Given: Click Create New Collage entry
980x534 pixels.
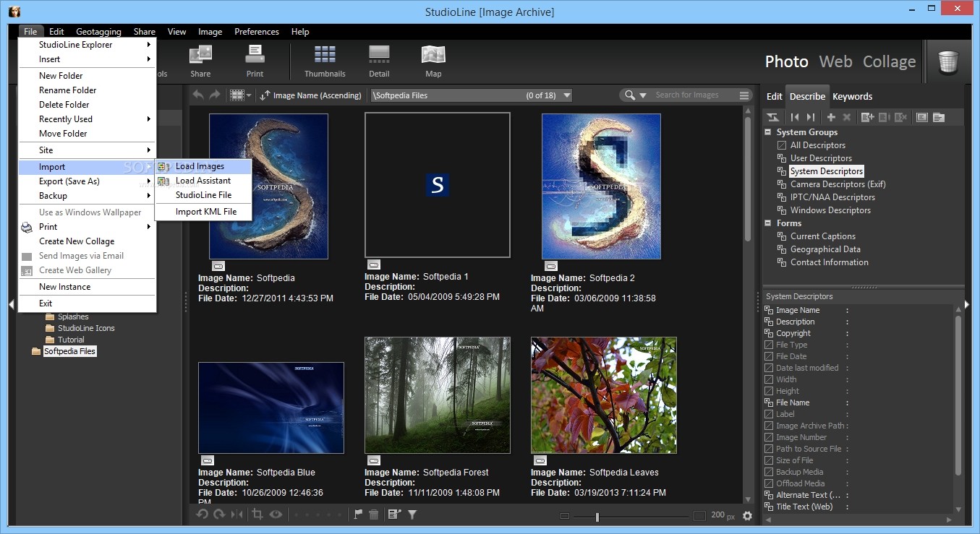Looking at the screenshot, I should [x=87, y=241].
